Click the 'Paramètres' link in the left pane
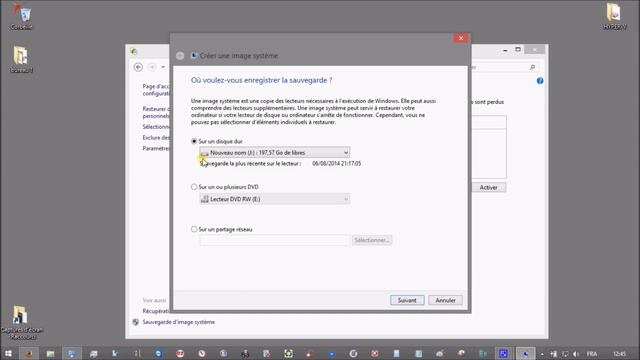The width and height of the screenshot is (640, 360). (156, 148)
